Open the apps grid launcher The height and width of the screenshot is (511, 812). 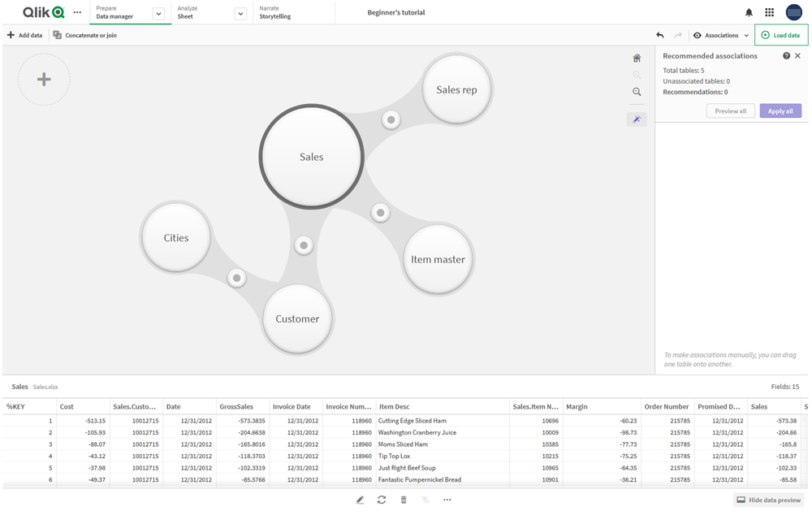pos(770,13)
